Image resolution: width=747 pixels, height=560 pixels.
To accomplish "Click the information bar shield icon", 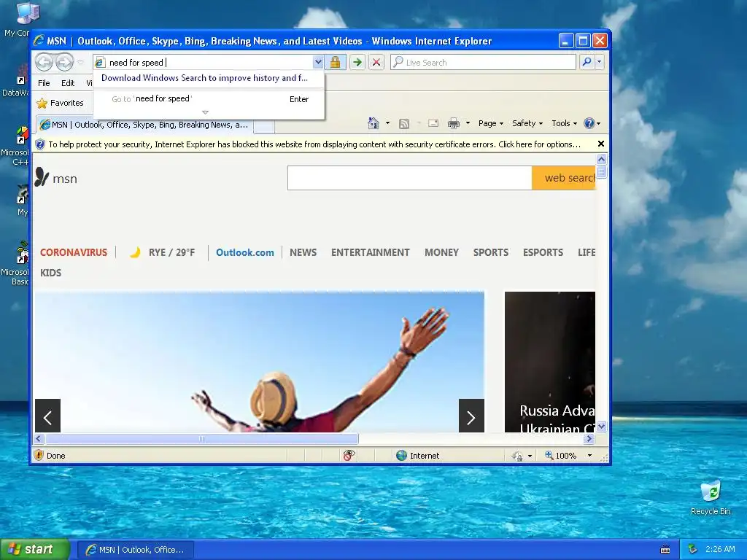I will [x=40, y=144].
